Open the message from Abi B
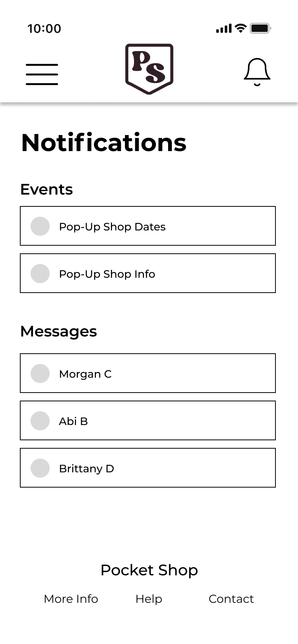Screen dimensions: 298x644 pos(148,420)
